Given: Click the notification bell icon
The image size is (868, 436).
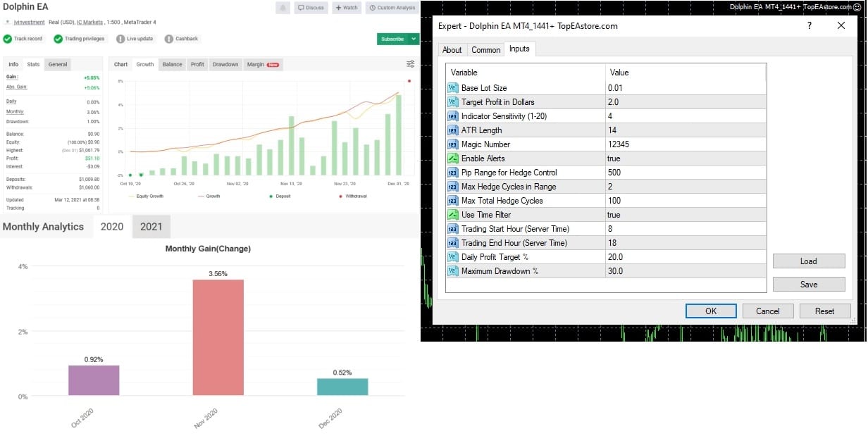Looking at the screenshot, I should coord(283,8).
